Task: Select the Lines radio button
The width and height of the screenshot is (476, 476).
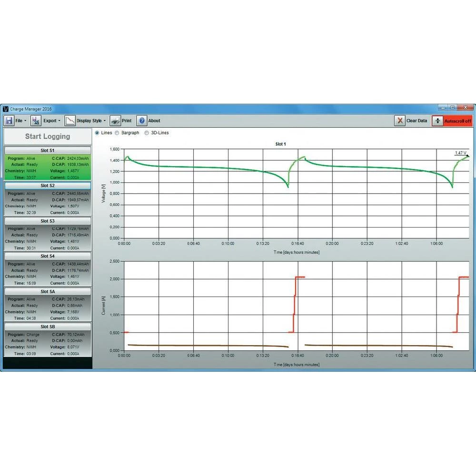Action: point(98,133)
